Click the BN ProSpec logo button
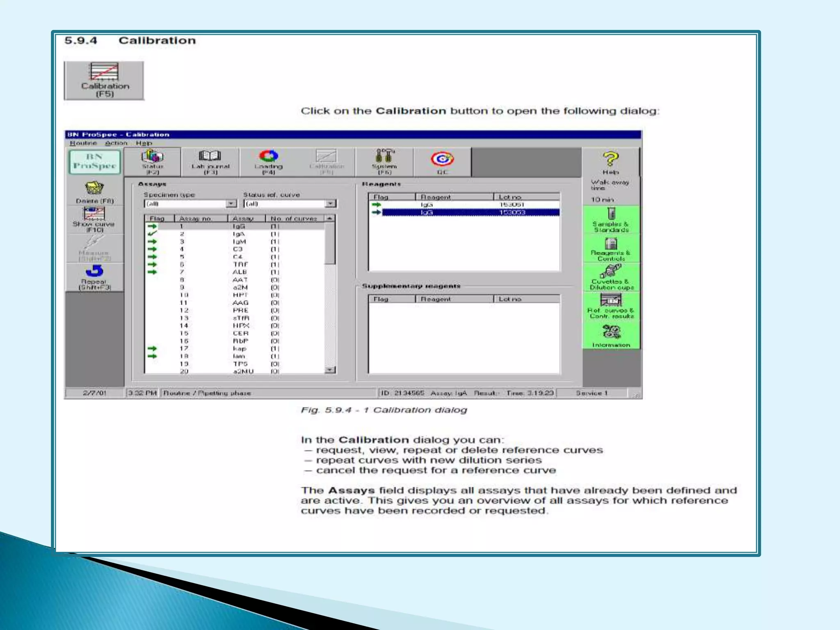Screen dimensions: 840x630 [x=94, y=162]
